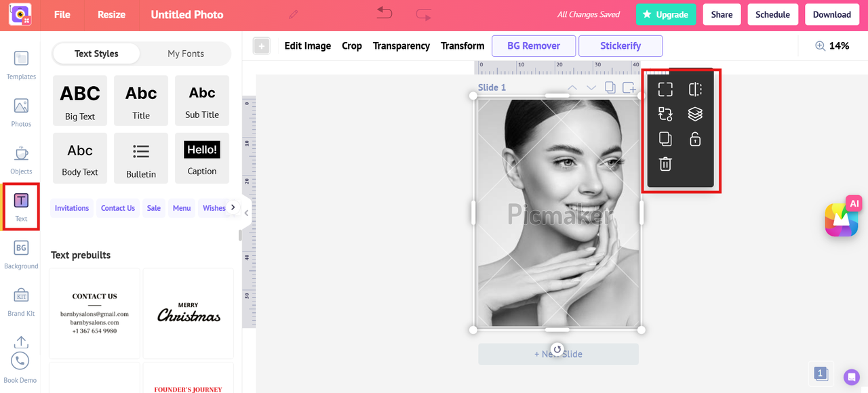Open Edit Image options
Viewport: 868px width, 393px height.
click(308, 45)
